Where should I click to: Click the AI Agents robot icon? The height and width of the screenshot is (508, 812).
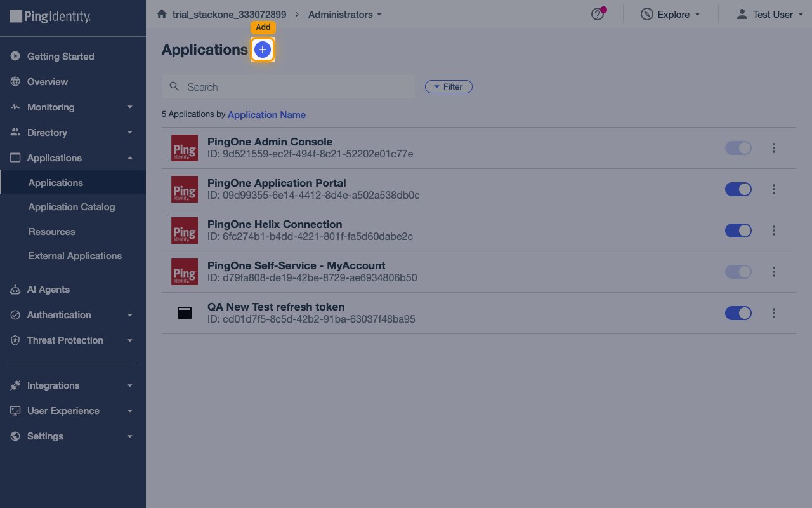click(15, 290)
